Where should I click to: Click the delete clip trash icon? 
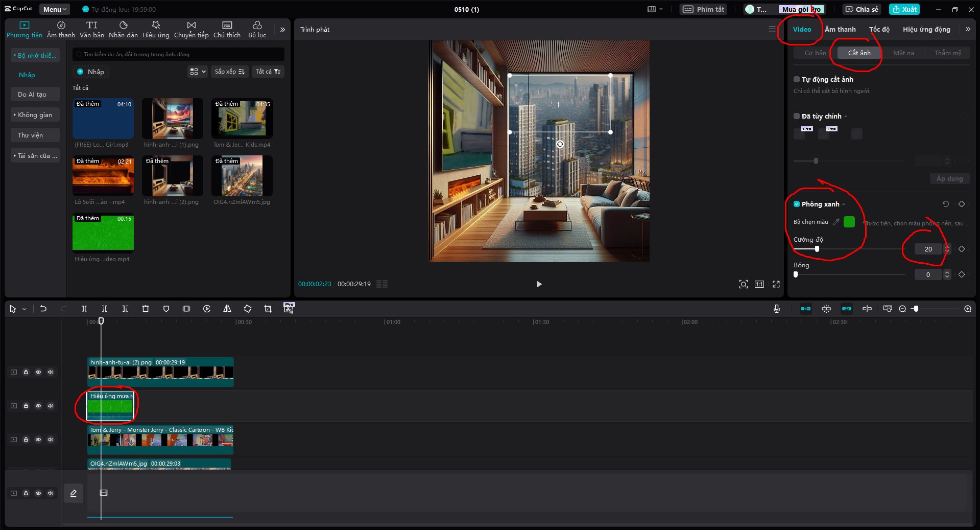click(146, 309)
